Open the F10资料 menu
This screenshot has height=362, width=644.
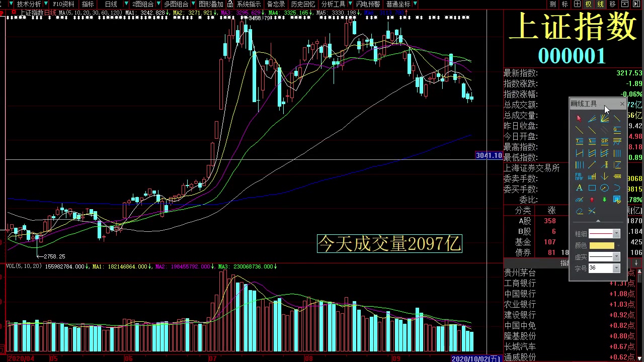[x=63, y=4]
